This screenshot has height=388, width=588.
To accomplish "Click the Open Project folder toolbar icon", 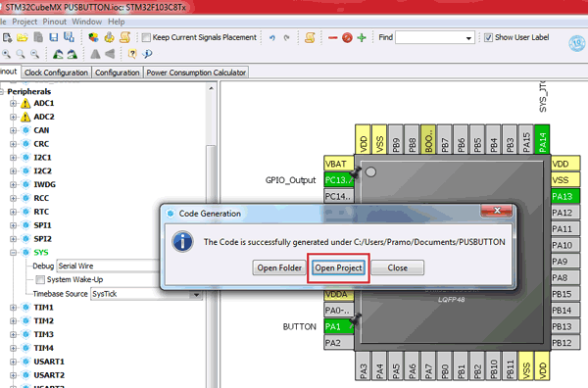I will (x=23, y=37).
